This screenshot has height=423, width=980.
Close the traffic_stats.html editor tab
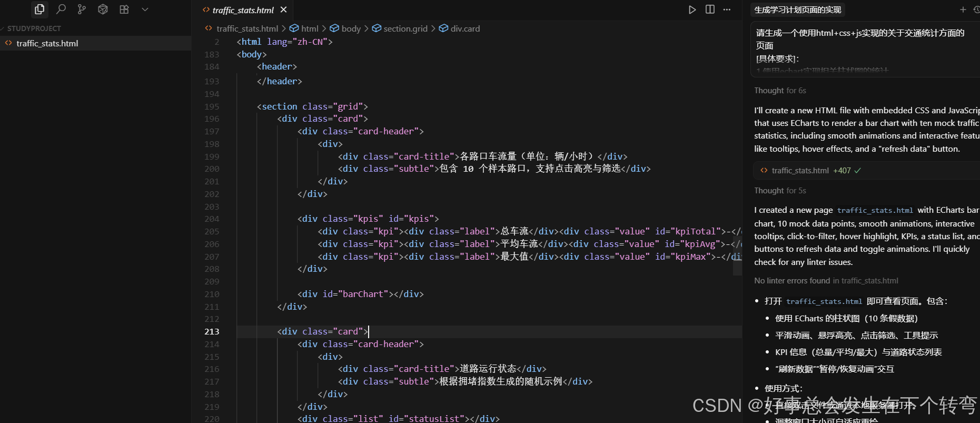(x=284, y=9)
